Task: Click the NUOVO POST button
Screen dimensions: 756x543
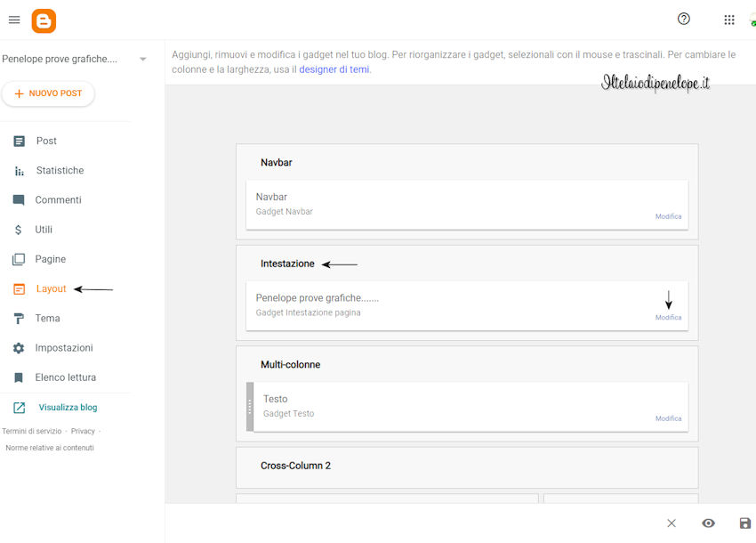Action: pos(48,93)
